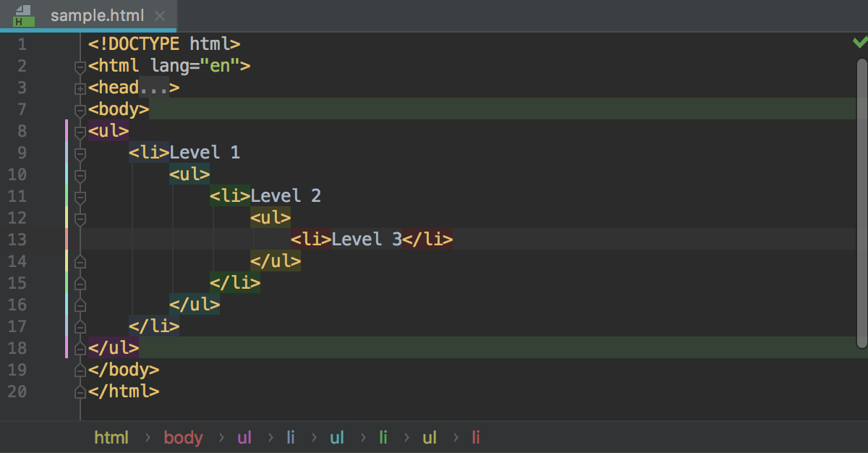This screenshot has width=868, height=453.
Task: Expand the collapsed head element fold
Action: pyautogui.click(x=79, y=88)
